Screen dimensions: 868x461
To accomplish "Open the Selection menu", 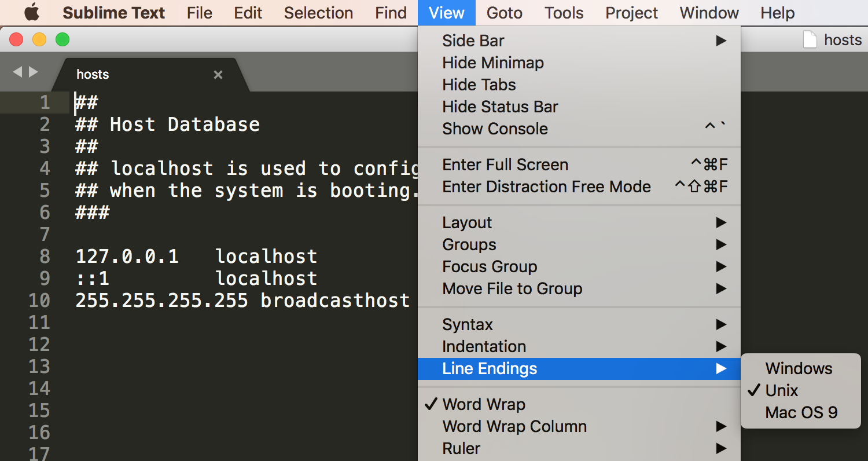I will pos(318,13).
